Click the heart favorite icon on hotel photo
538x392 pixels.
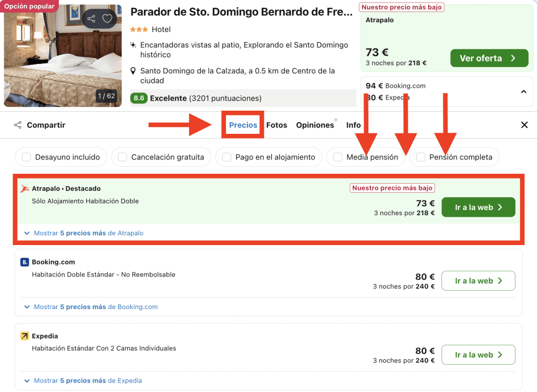point(107,19)
